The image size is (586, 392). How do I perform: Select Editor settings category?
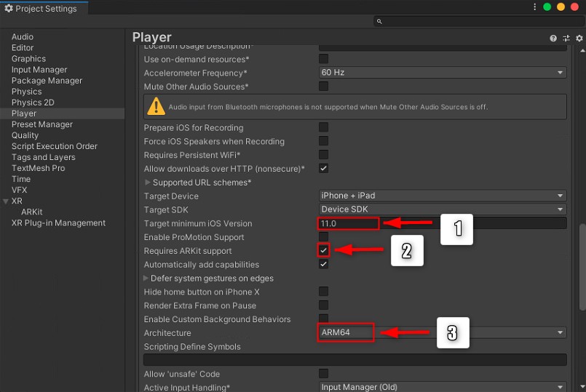pos(23,48)
